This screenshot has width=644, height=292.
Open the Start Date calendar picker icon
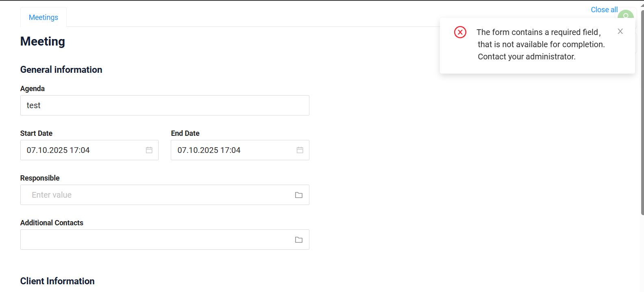(149, 150)
